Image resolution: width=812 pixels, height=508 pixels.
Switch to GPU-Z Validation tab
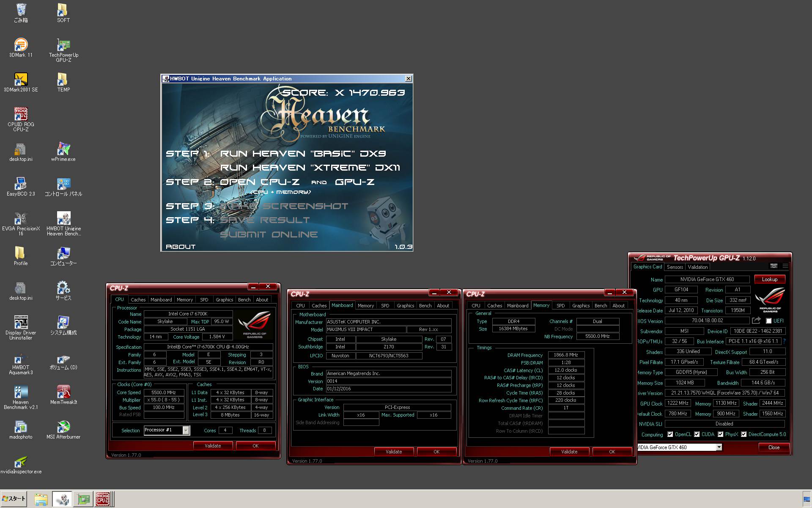click(x=697, y=267)
